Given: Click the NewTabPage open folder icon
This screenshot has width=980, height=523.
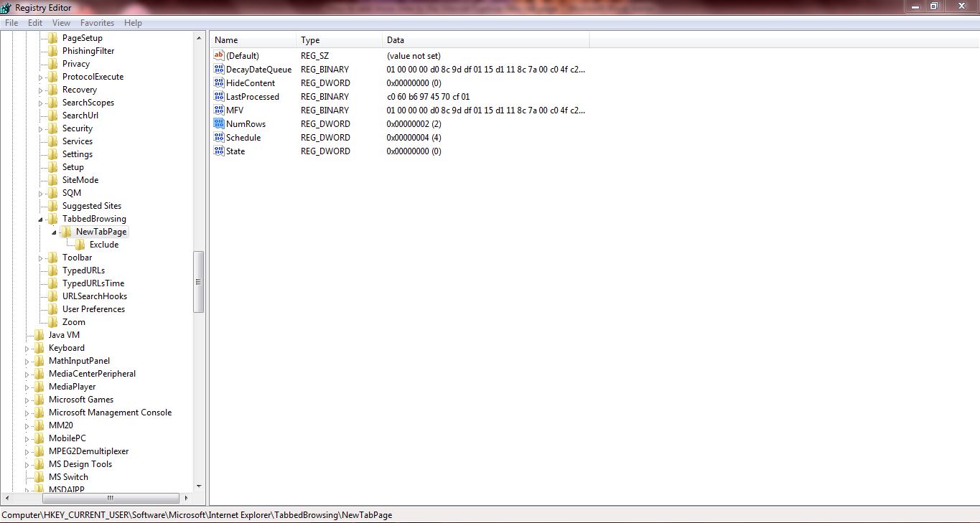Looking at the screenshot, I should (x=66, y=232).
